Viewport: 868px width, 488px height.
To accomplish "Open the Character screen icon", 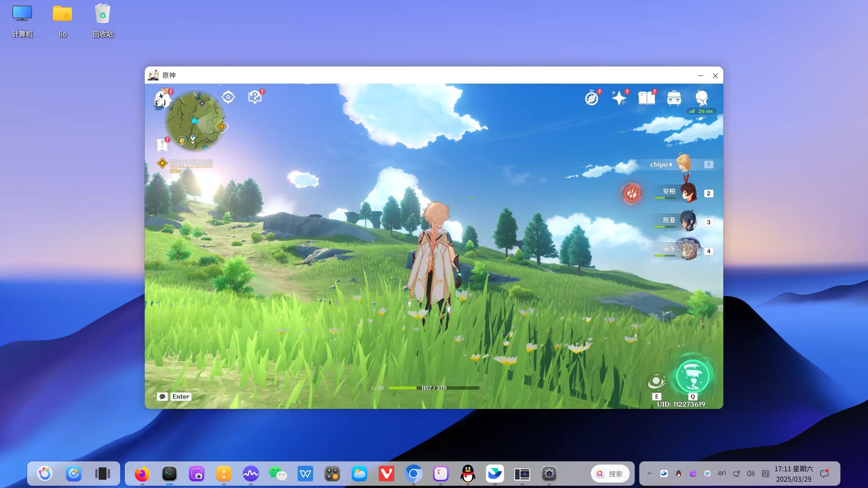I will 702,98.
